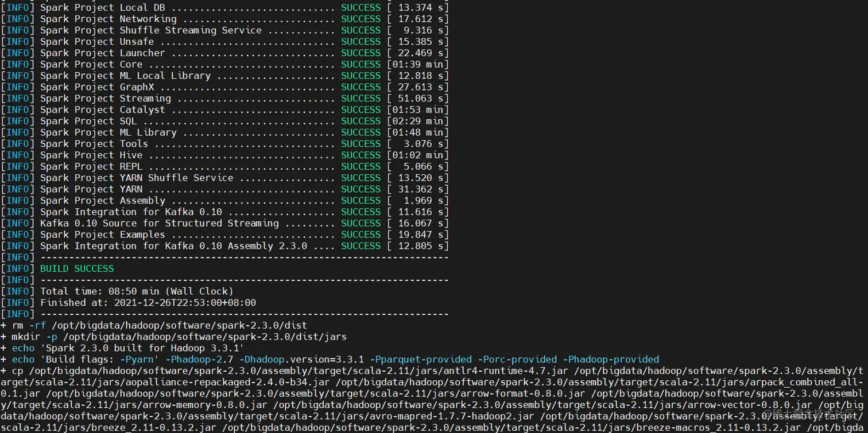Select 'Spark Project ML Local Library' text
Viewport: 868px width, 433px height.
pos(125,76)
